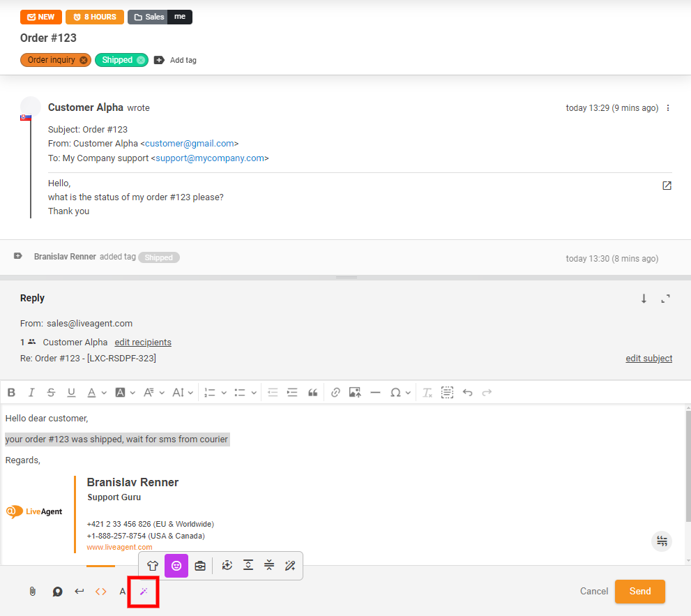Viewport: 691px width, 616px height.
Task: Open the message options kebab menu
Action: tap(668, 108)
